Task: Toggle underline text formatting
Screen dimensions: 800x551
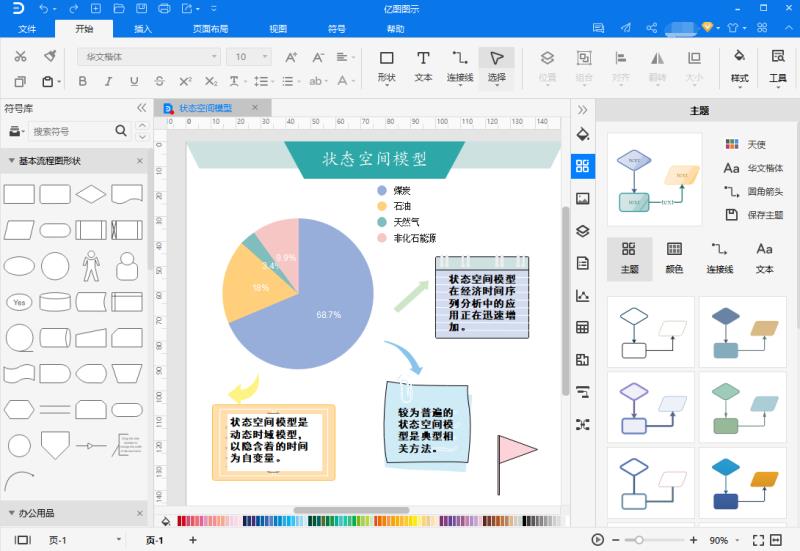Action: (134, 81)
